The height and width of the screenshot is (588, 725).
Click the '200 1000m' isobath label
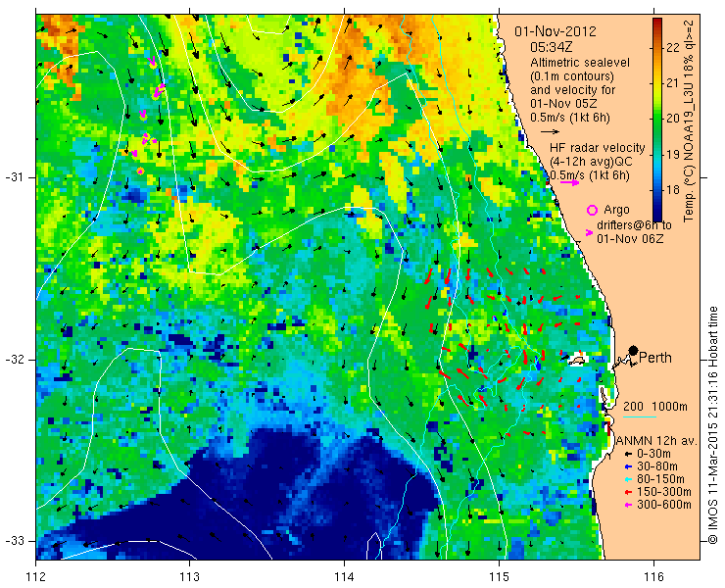(655, 407)
